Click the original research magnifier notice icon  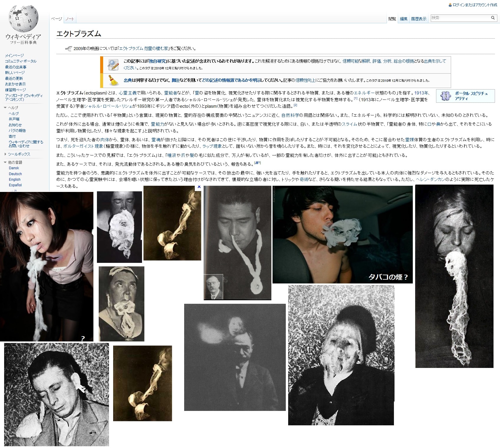113,64
